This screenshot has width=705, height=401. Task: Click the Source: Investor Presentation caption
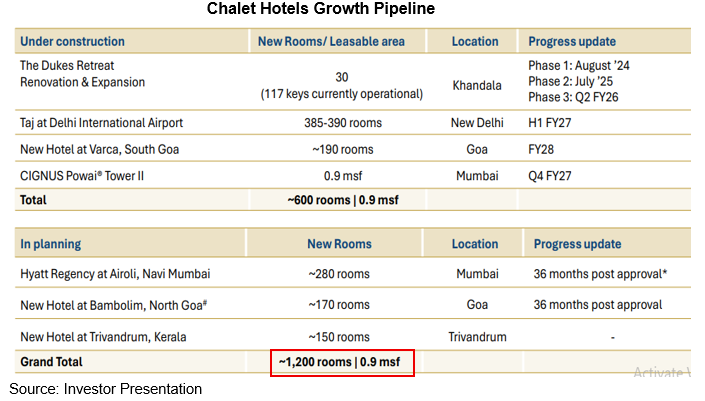coord(106,389)
